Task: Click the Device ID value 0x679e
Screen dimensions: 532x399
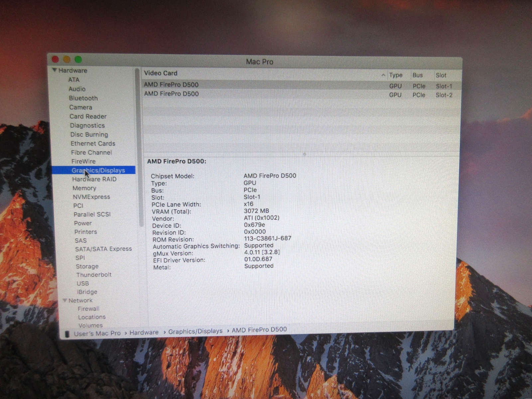Action: click(254, 225)
